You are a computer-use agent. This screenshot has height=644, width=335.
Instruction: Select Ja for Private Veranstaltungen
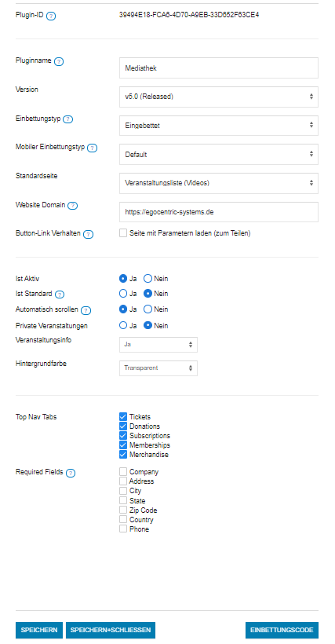(123, 326)
